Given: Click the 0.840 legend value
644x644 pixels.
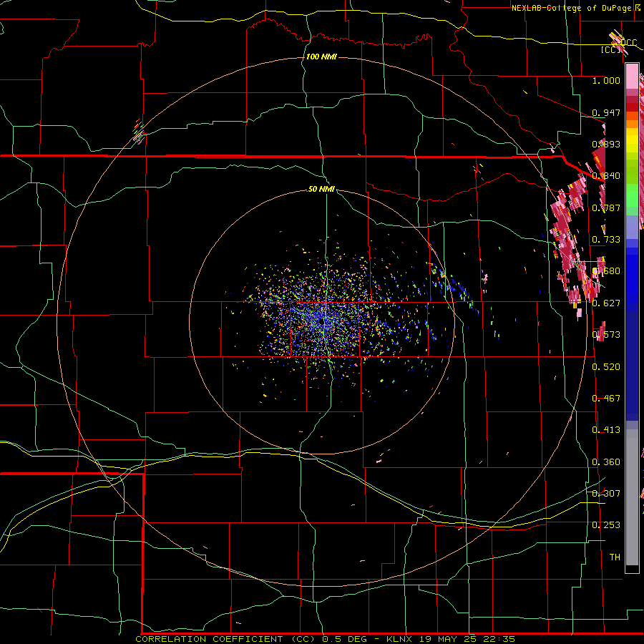Looking at the screenshot, I should pyautogui.click(x=606, y=176).
